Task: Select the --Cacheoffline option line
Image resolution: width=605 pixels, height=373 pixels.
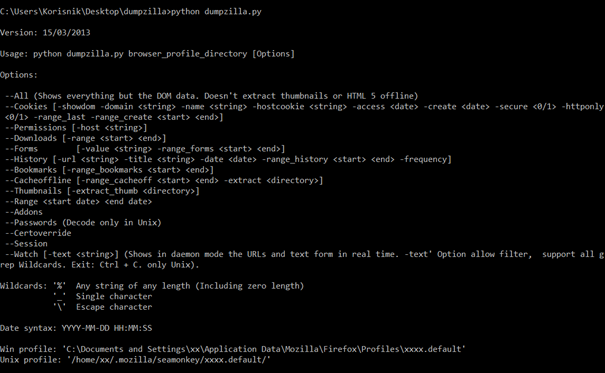Action: tap(164, 181)
